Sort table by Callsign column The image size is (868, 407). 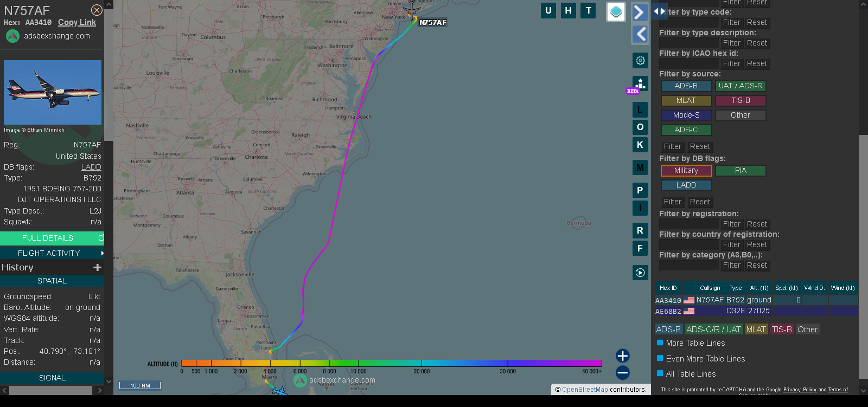(710, 288)
